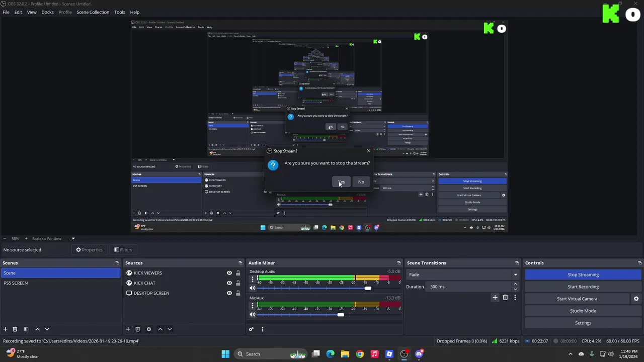Undock the Controls panel
The width and height of the screenshot is (644, 362).
tap(640, 263)
